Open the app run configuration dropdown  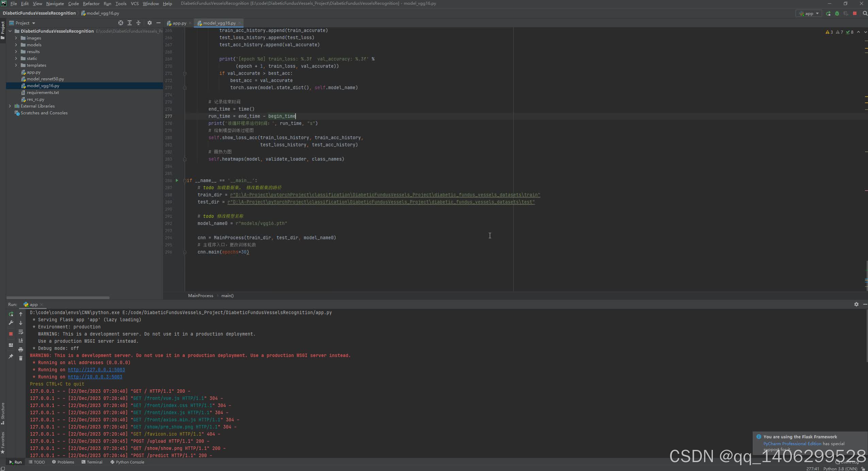(809, 13)
